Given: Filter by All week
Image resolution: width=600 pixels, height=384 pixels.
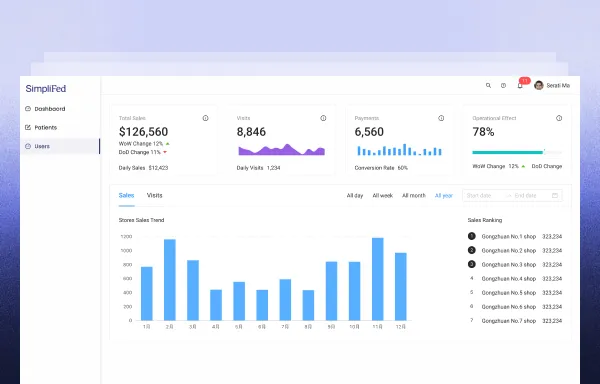Looking at the screenshot, I should 383,195.
